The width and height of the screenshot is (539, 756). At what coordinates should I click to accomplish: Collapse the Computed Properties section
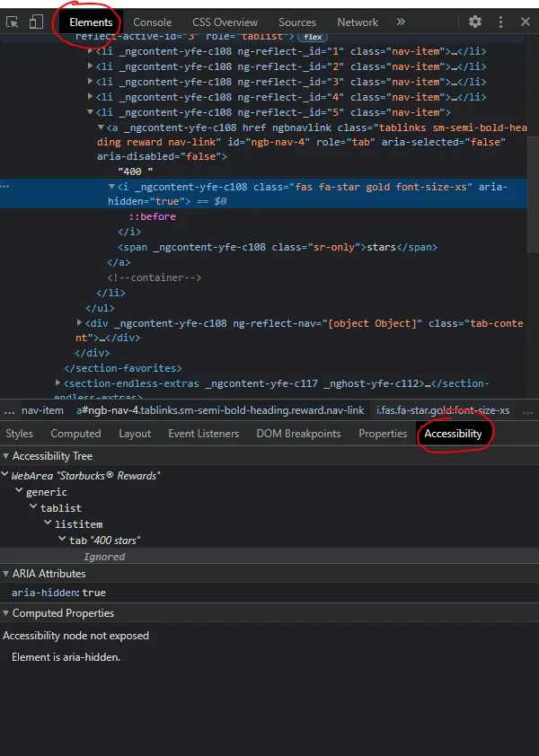pyautogui.click(x=5, y=613)
